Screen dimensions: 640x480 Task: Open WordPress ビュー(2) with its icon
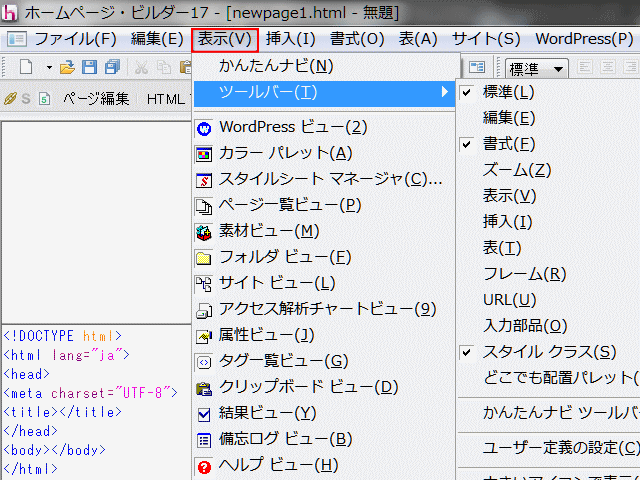point(324,127)
